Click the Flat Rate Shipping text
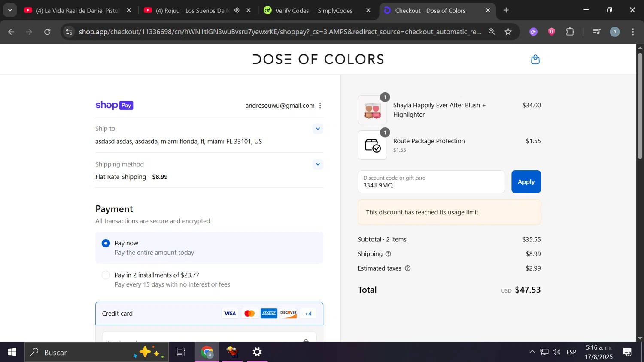 tap(121, 177)
